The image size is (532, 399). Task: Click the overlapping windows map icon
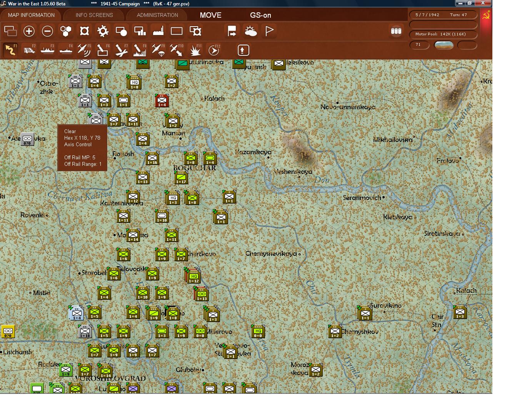[10, 31]
